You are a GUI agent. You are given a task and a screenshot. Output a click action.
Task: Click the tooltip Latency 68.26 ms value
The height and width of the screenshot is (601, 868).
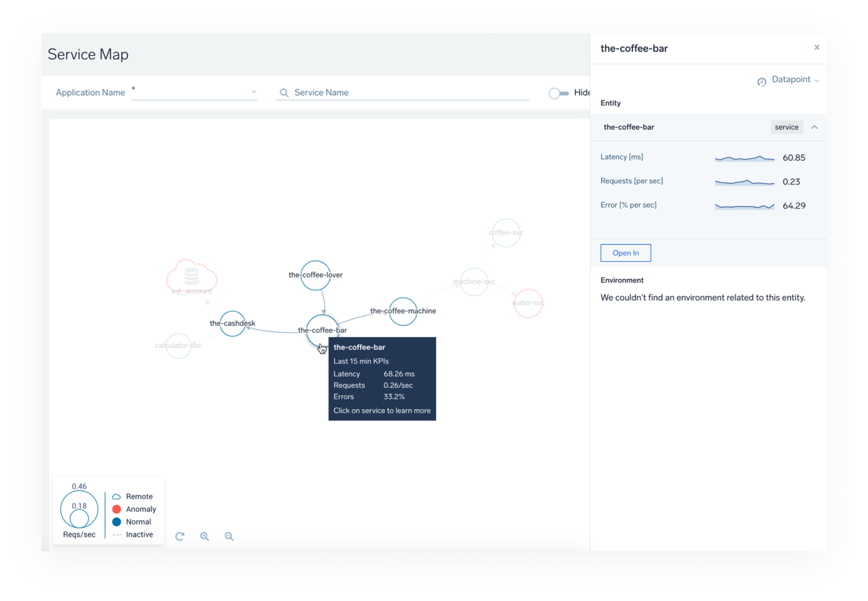(x=399, y=374)
